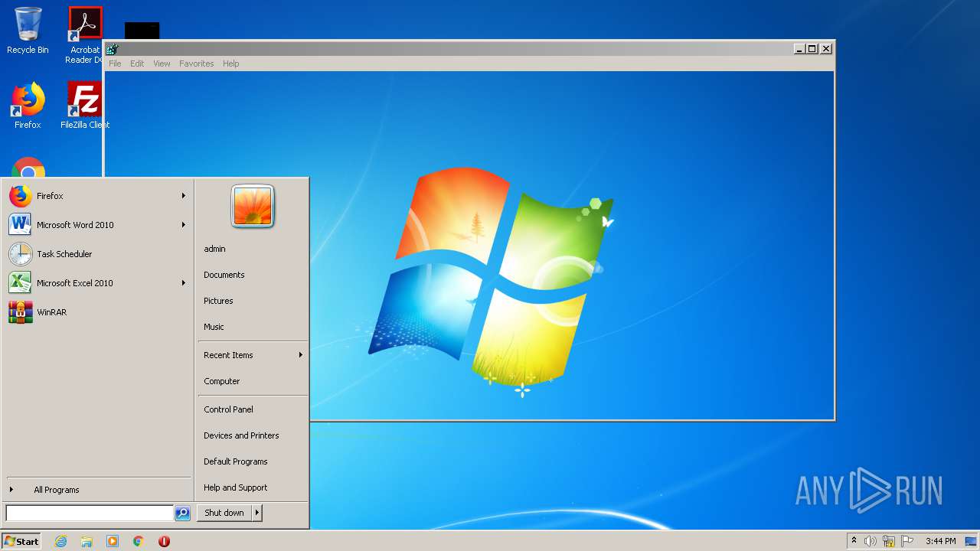Expand the Recent Items submenu
This screenshot has height=551, width=980.
[x=253, y=355]
